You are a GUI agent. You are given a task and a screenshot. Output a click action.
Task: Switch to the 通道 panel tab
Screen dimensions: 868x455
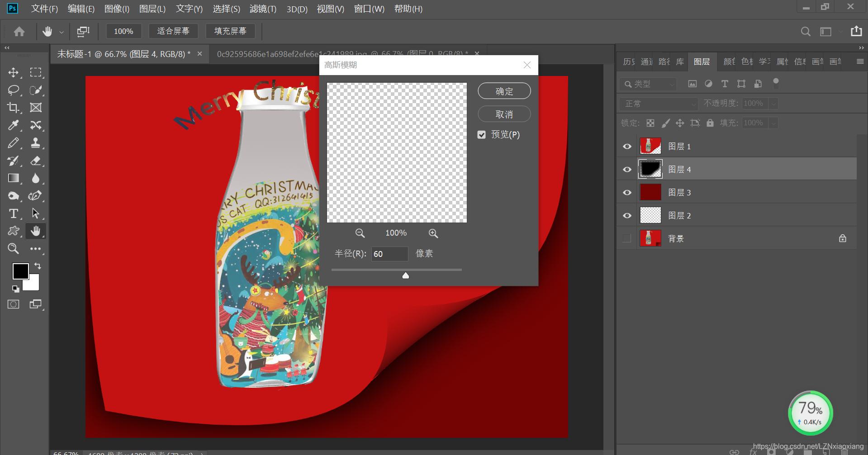[x=646, y=62]
